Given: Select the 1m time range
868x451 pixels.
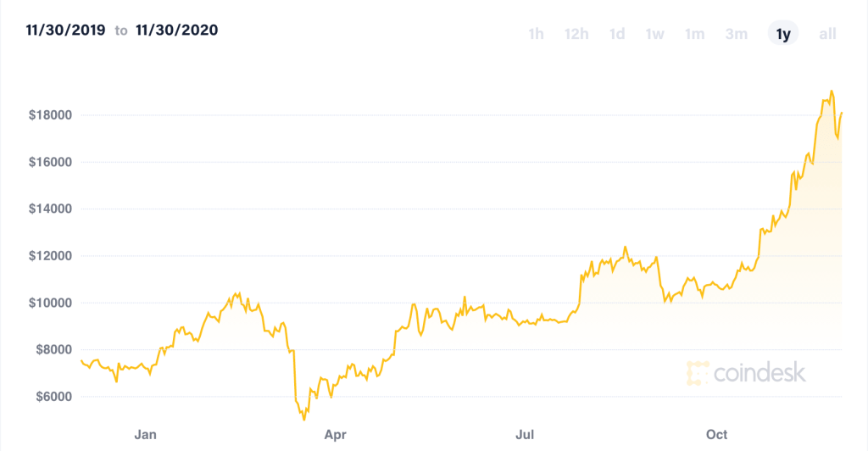Looking at the screenshot, I should (x=695, y=34).
